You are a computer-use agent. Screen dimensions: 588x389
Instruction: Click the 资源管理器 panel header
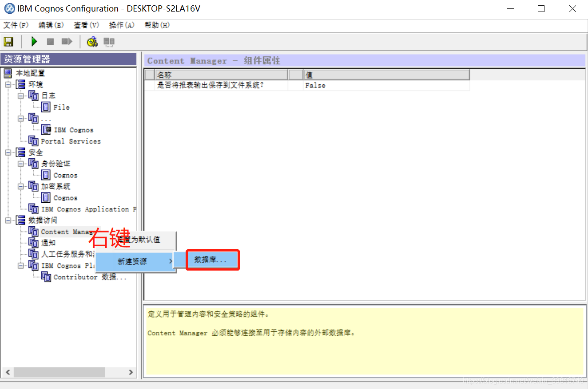pyautogui.click(x=69, y=59)
